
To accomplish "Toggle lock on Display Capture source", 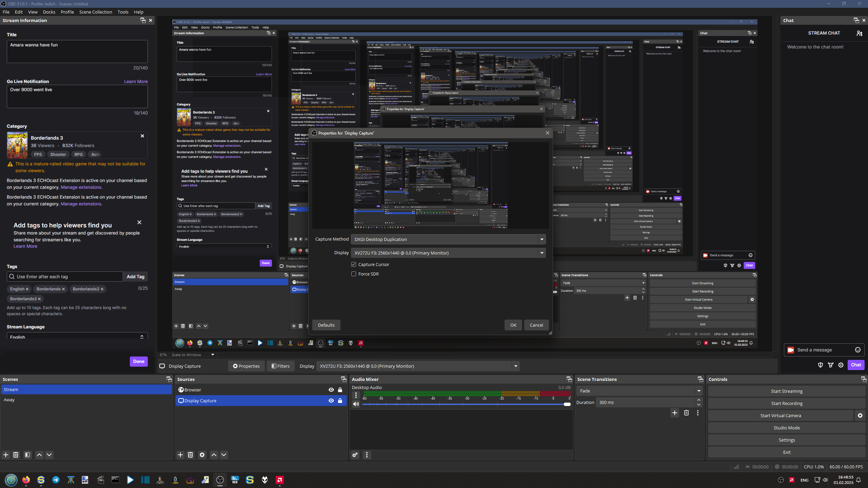I will coord(340,401).
